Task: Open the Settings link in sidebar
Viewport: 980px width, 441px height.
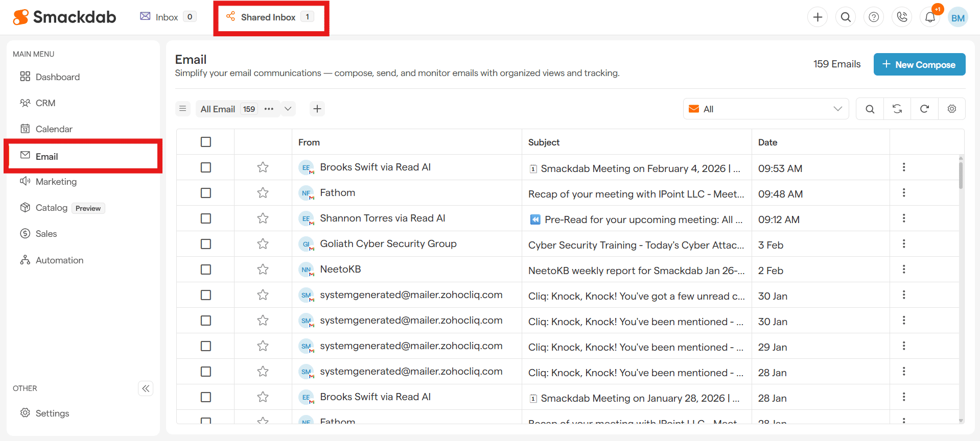Action: point(52,413)
